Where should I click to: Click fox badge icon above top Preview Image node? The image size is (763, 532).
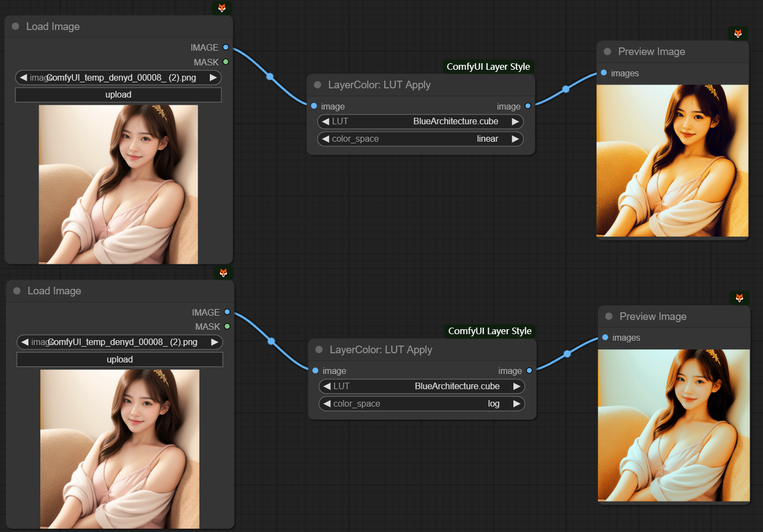(x=738, y=33)
